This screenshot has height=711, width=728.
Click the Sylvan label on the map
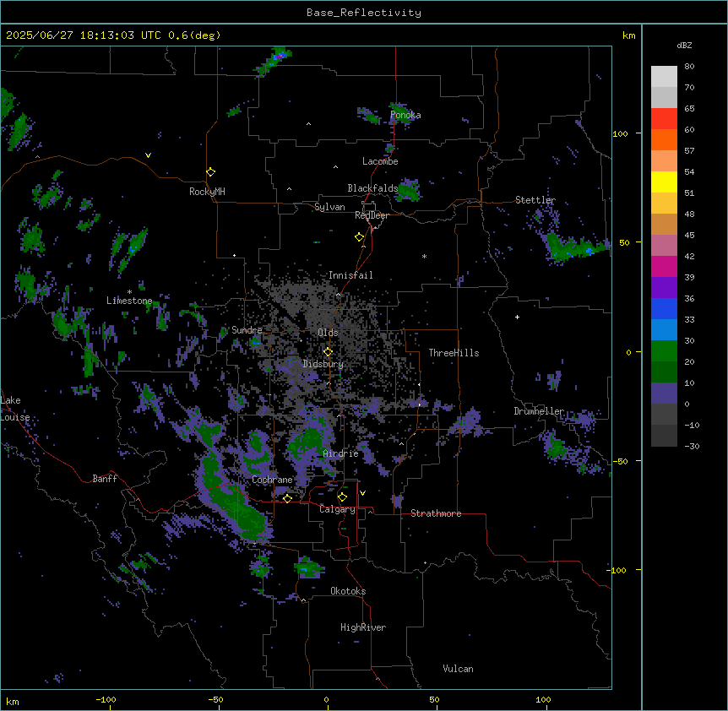329,207
